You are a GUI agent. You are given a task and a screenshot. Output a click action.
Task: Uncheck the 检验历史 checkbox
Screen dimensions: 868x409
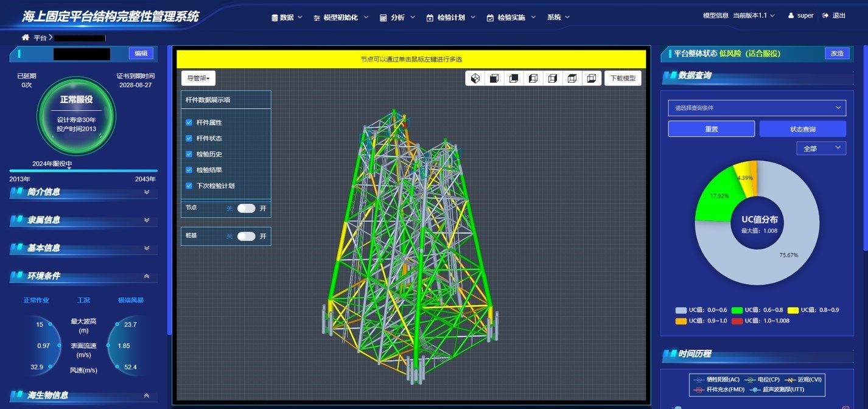189,155
